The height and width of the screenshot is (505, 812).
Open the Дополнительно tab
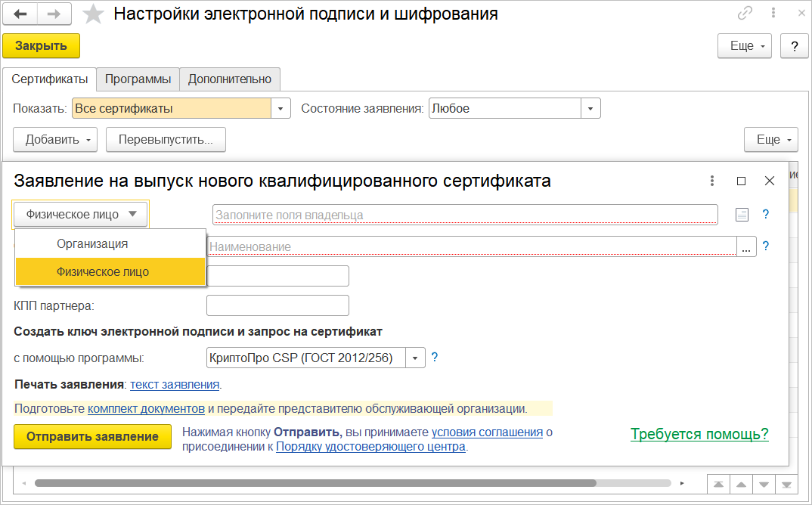[x=229, y=79]
